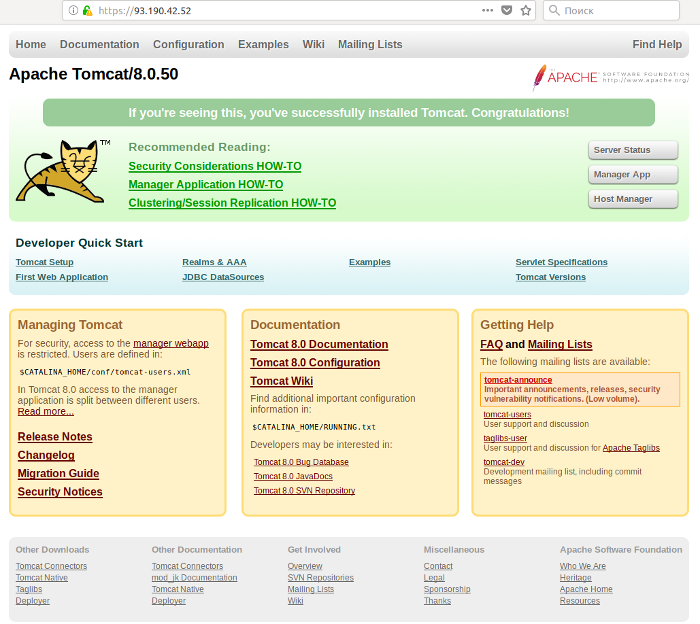Viewport: 700px width, 624px height.
Task: Open Mailing Lists in top navigation
Action: 370,44
